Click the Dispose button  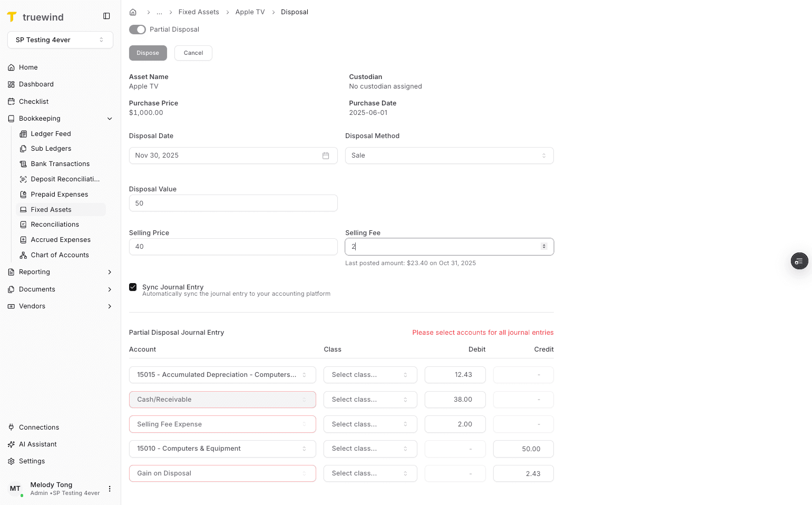(x=148, y=53)
